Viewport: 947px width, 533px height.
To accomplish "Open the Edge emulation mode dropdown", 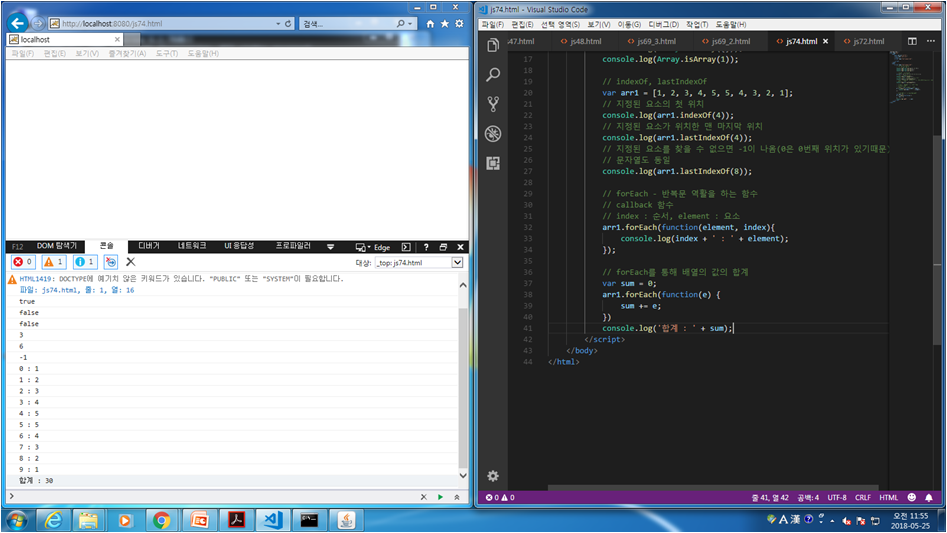I will (373, 247).
